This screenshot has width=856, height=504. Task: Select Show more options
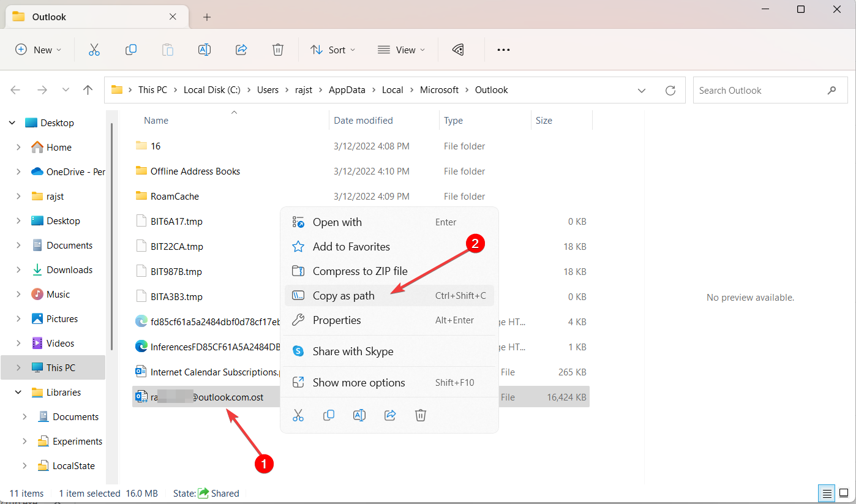pyautogui.click(x=389, y=383)
